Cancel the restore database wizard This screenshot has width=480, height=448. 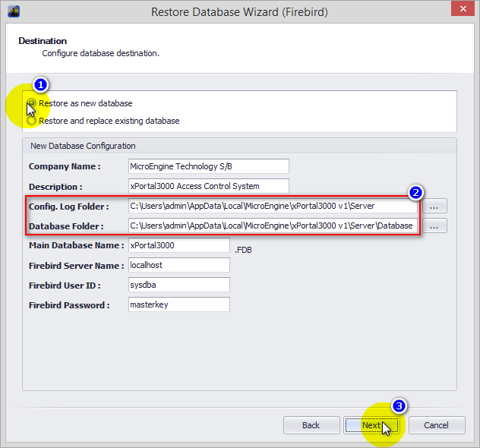(x=437, y=425)
